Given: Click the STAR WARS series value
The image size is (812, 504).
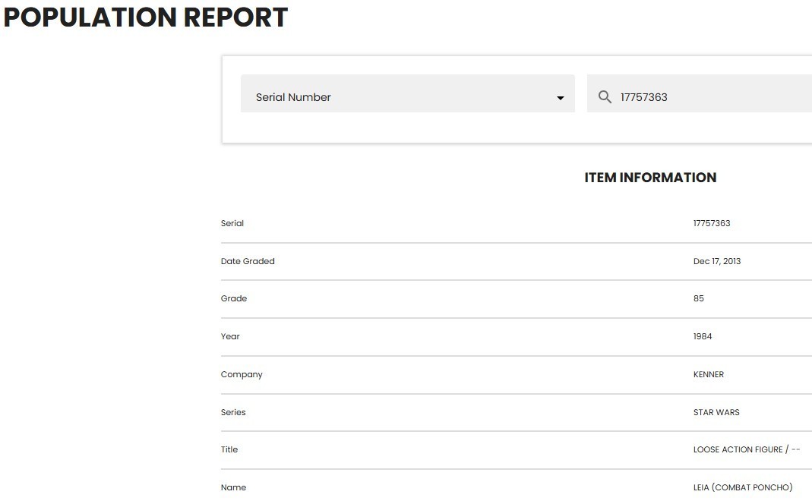Looking at the screenshot, I should pos(716,412).
